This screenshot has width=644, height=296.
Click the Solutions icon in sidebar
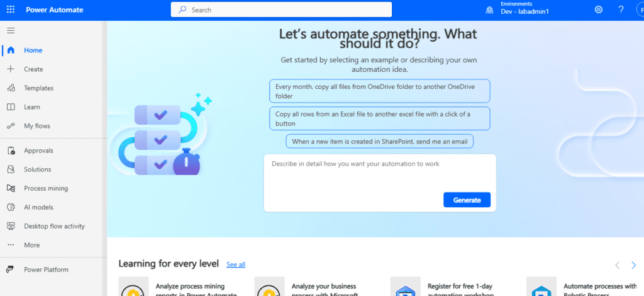11,169
